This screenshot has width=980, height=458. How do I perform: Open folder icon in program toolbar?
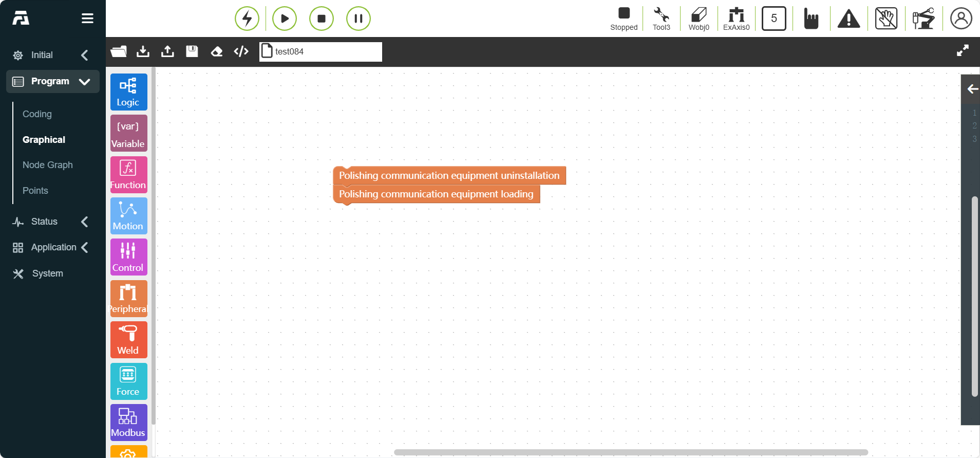click(119, 51)
